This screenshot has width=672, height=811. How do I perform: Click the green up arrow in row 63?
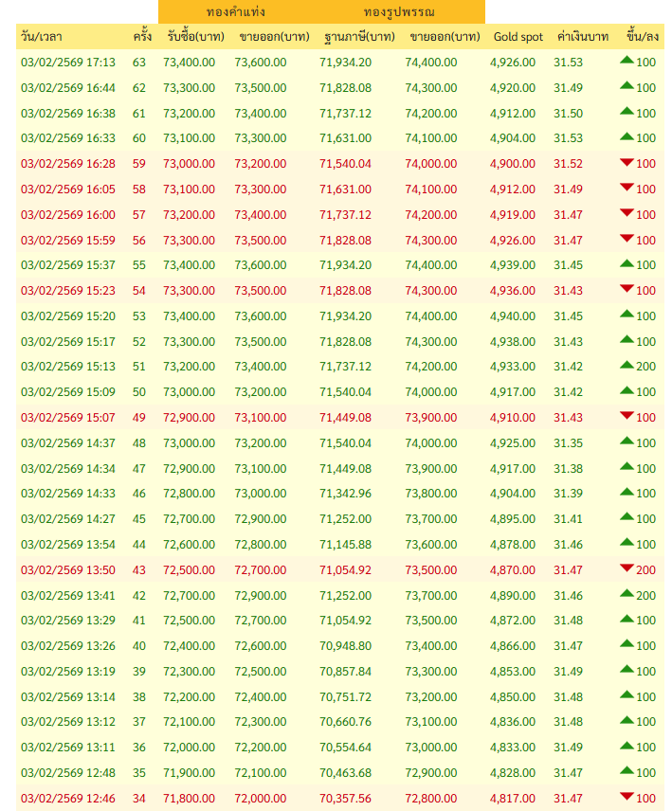tap(627, 61)
